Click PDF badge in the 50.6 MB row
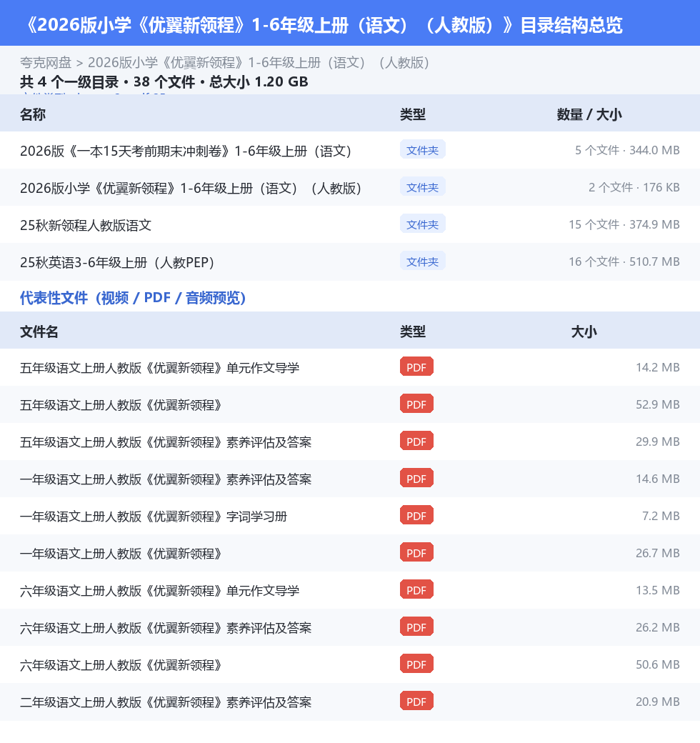 click(x=416, y=664)
